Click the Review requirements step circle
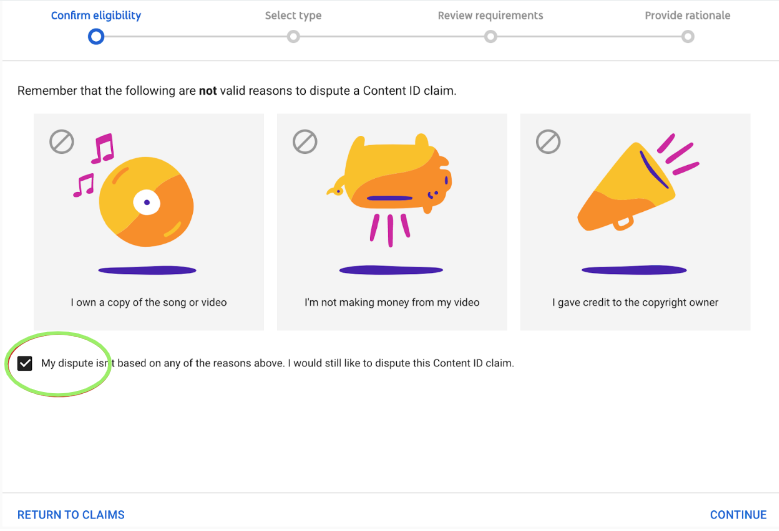Screen dimensions: 779x531 pyautogui.click(x=490, y=37)
